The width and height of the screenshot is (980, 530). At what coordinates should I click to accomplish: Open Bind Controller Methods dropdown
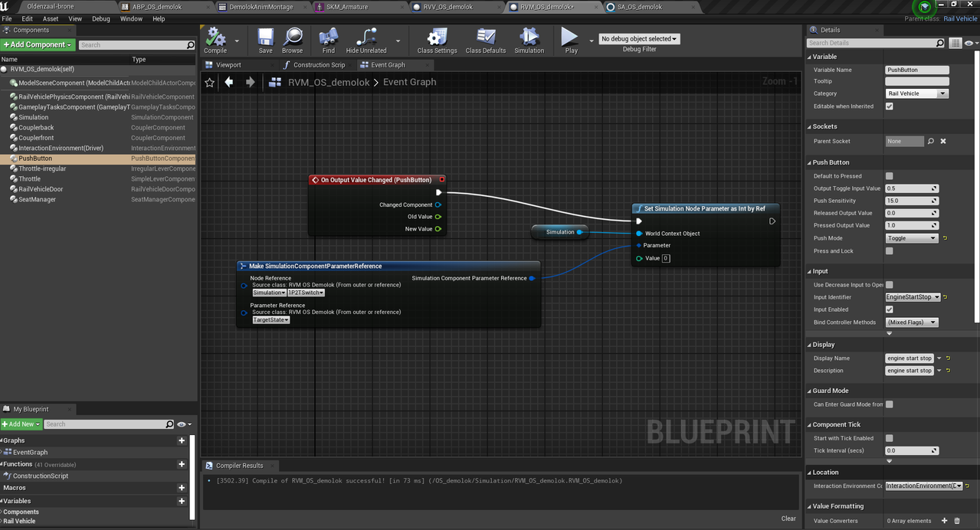pyautogui.click(x=911, y=322)
